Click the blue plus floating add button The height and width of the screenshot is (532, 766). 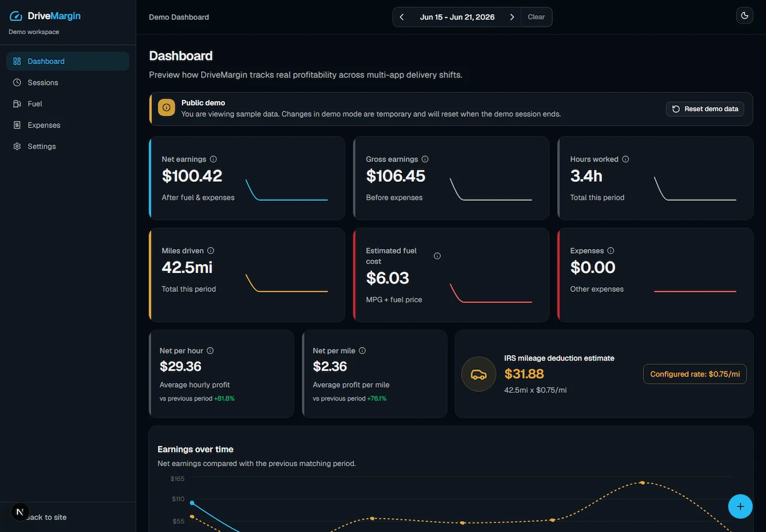click(x=740, y=506)
